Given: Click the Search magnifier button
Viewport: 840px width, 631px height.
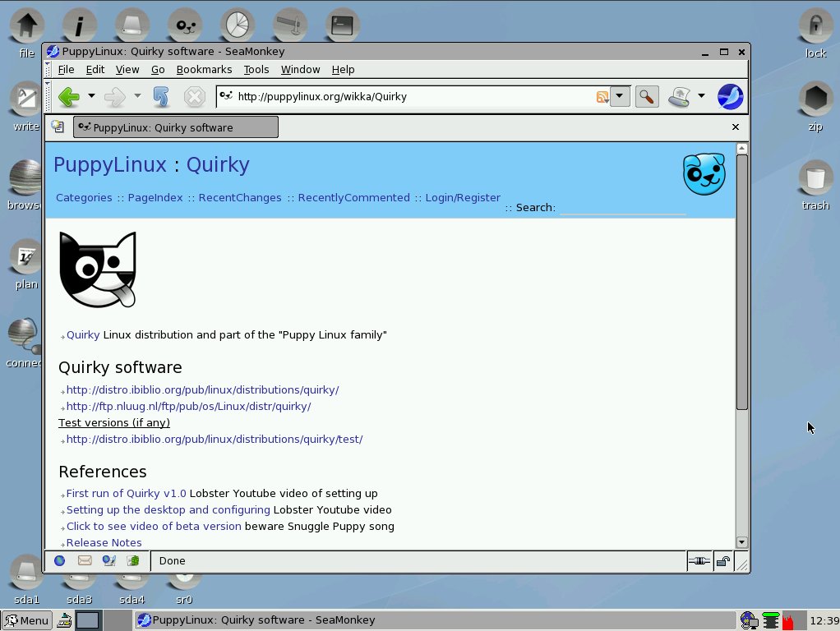Looking at the screenshot, I should click(x=647, y=97).
